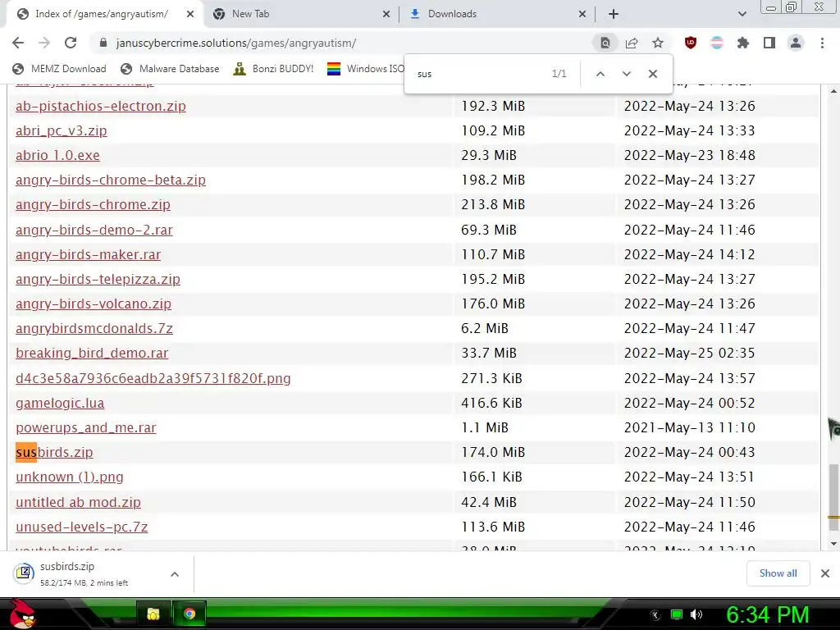Close the New Tab tab
840x630 pixels.
pyautogui.click(x=386, y=14)
